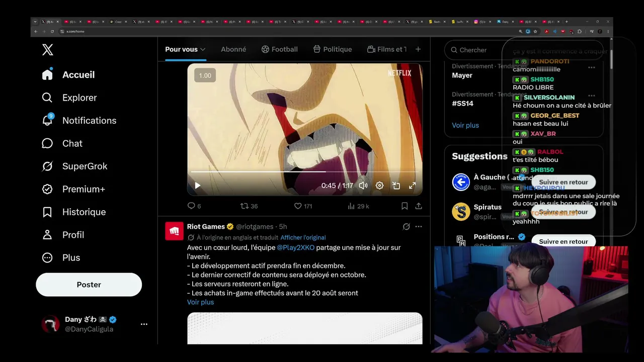
Task: Follow back Positions r… with Suivre en retour
Action: (x=563, y=241)
